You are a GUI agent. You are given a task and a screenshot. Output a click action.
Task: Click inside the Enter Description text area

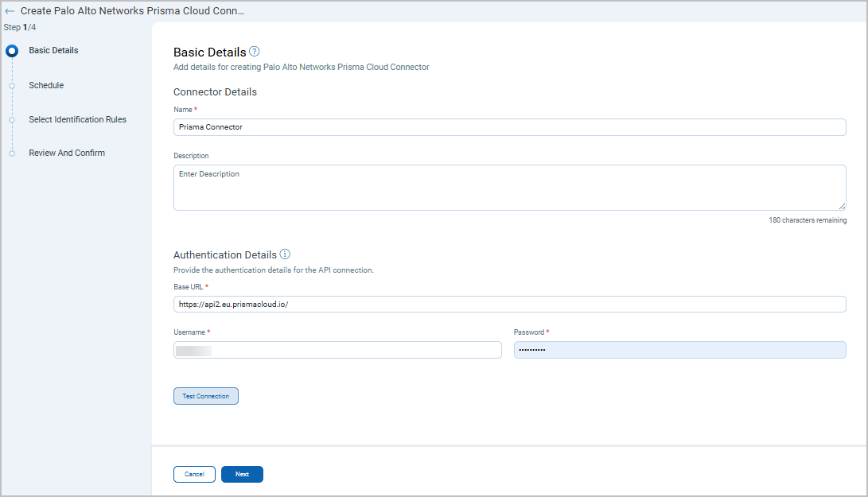(509, 188)
